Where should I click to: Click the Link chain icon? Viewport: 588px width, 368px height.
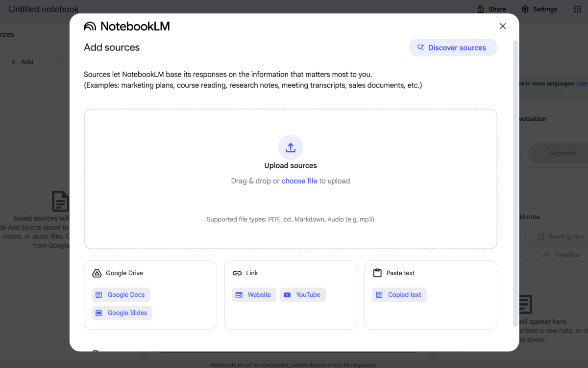click(237, 273)
